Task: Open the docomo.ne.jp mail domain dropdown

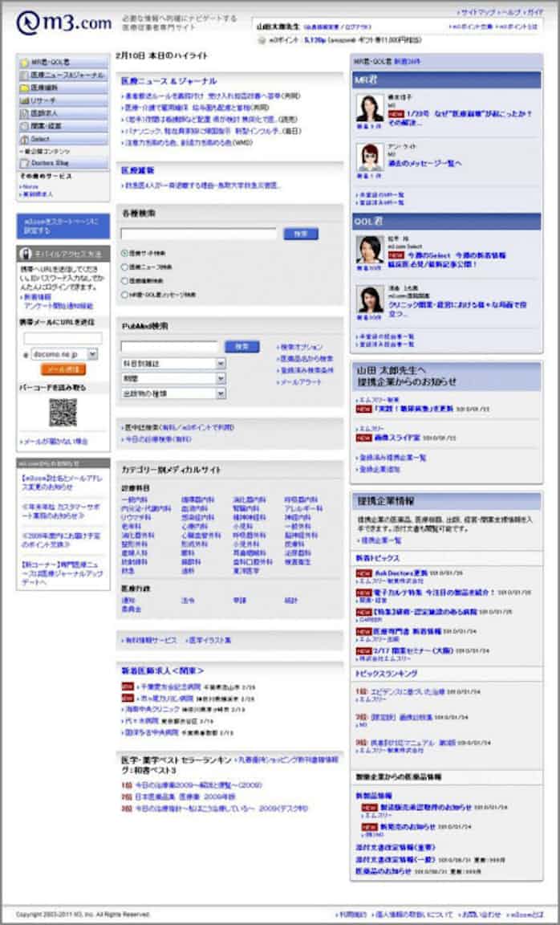Action: [x=64, y=354]
